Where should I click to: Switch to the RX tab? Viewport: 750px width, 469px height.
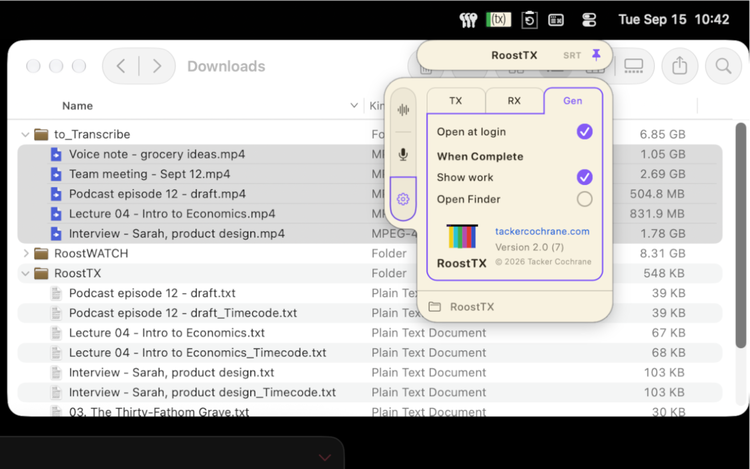514,101
